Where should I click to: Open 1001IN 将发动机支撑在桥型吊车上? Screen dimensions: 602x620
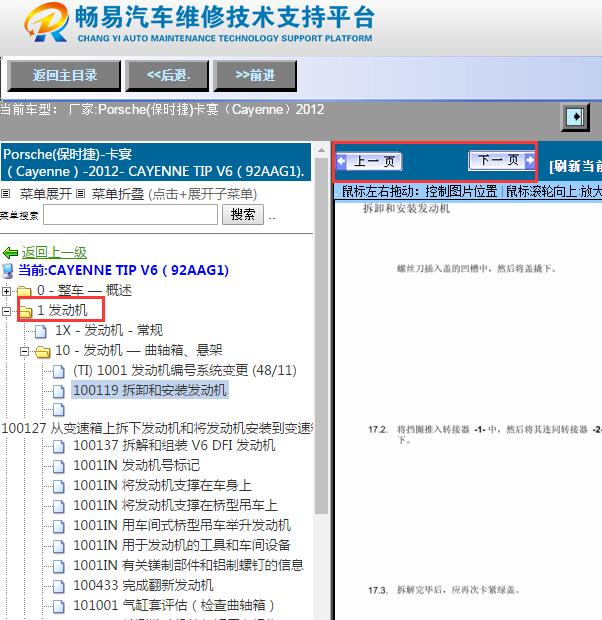(x=175, y=505)
